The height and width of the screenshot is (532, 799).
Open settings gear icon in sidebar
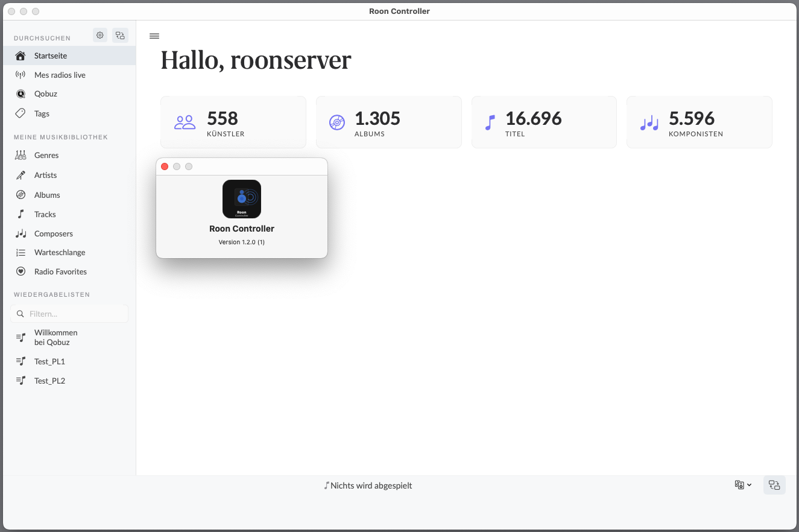coord(100,36)
